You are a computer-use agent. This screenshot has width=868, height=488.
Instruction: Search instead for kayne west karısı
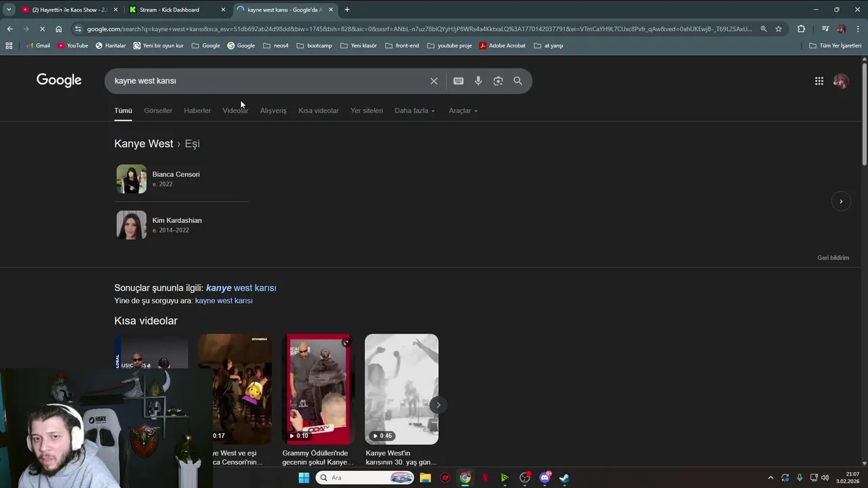tap(224, 301)
